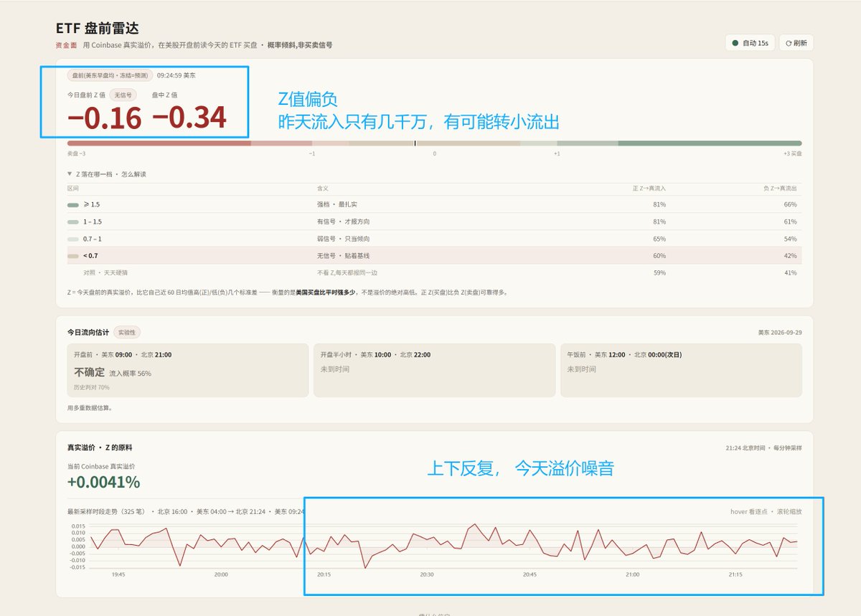
Task: Open the 午饭前 美东 12:00 estimate card
Action: coord(681,370)
